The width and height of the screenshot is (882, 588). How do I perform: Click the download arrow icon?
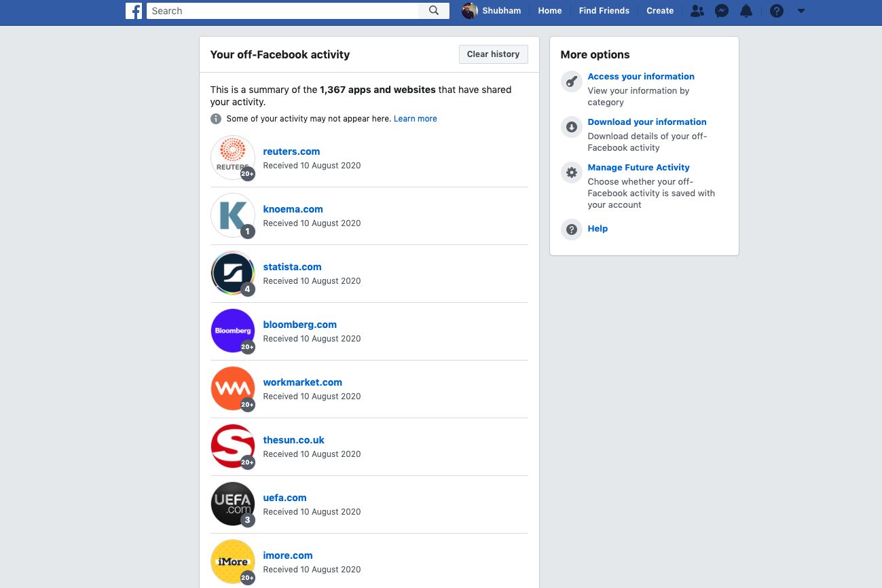pos(572,127)
